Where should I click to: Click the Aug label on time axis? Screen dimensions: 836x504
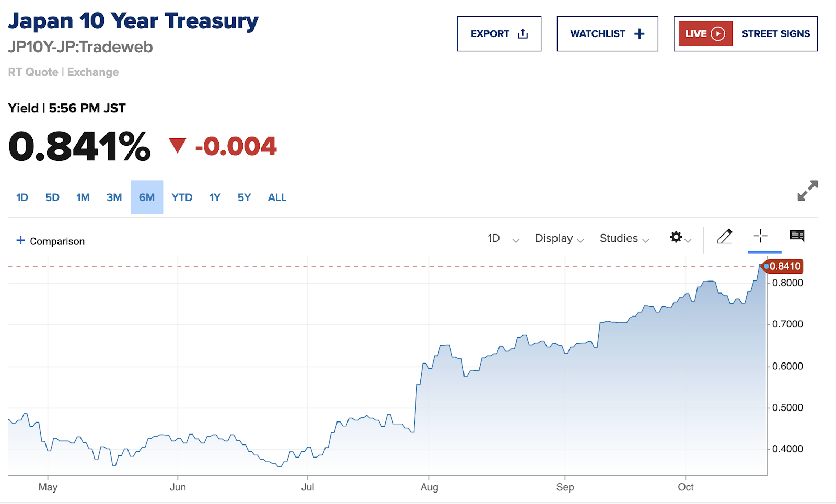tap(429, 487)
